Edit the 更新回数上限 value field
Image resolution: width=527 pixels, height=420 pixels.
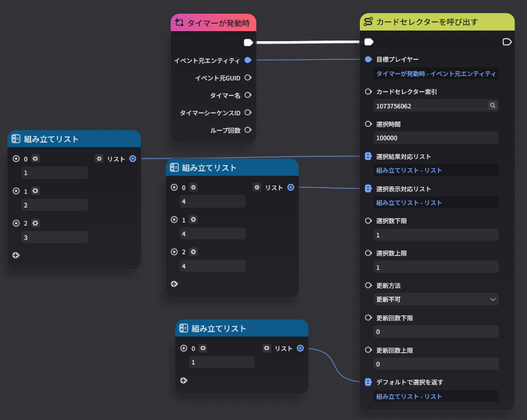click(x=436, y=364)
